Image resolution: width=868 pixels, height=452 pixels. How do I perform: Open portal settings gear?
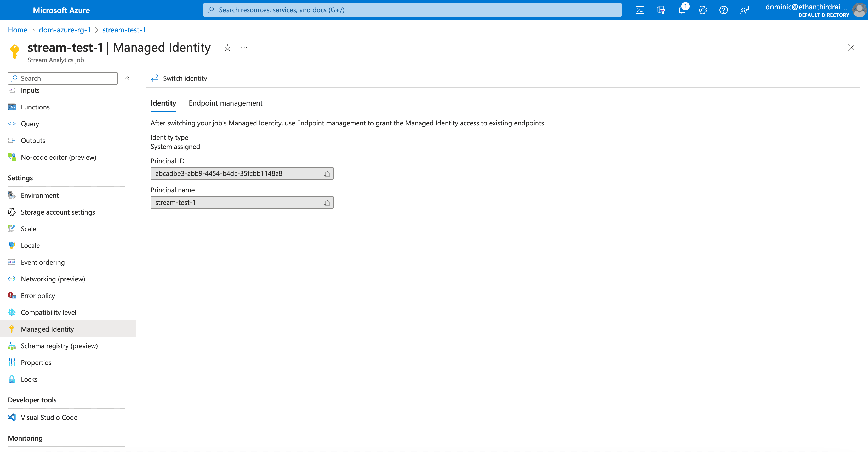[703, 10]
